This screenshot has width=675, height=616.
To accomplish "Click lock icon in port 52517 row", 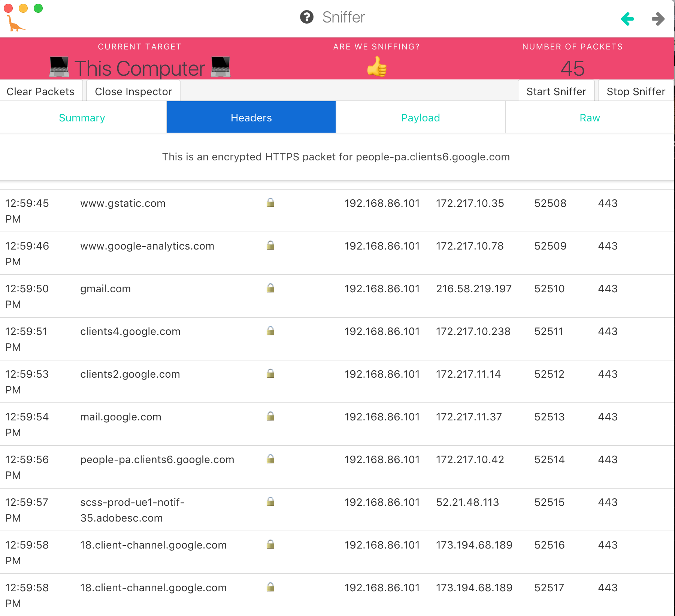I will [270, 587].
